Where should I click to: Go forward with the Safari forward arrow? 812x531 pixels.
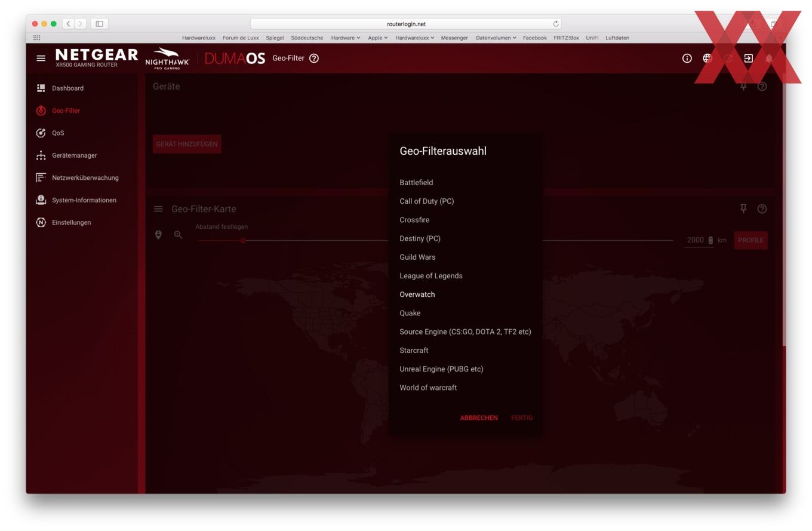(80, 24)
